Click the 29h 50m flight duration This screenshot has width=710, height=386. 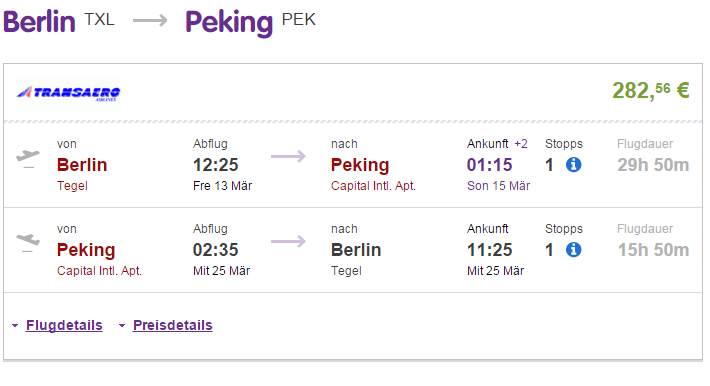653,165
